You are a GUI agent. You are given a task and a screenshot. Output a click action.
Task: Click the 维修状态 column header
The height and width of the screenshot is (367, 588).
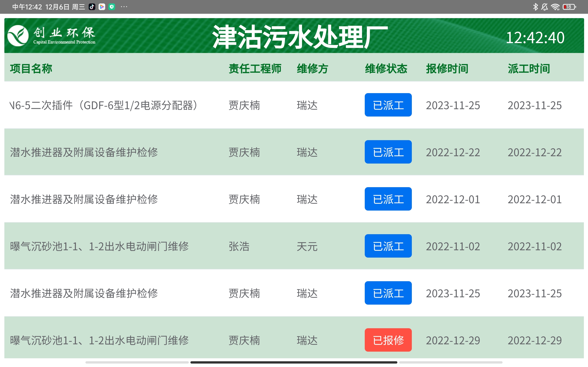pyautogui.click(x=386, y=68)
